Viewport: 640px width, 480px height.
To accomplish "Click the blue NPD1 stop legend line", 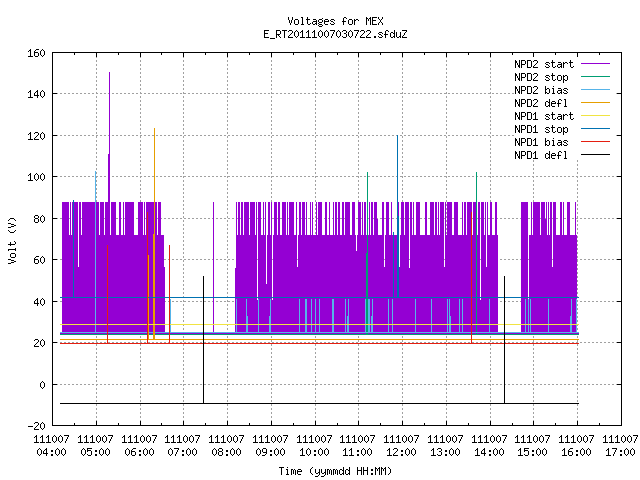I will tap(596, 129).
